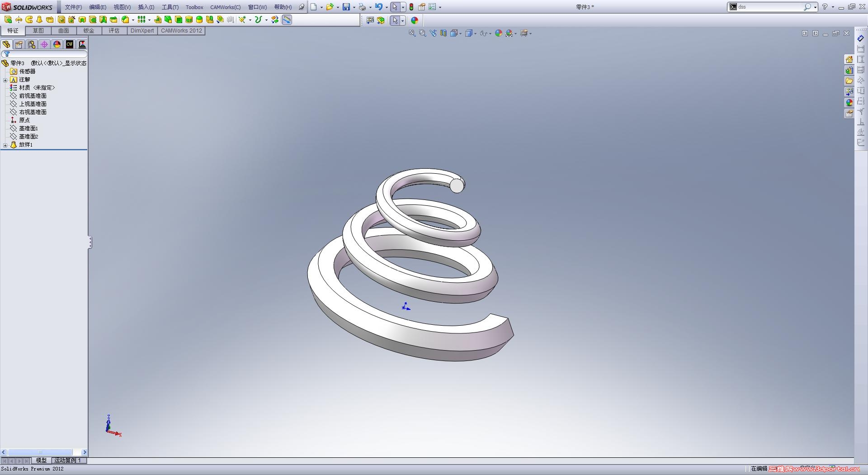Open the 帮助(H) menu

[283, 7]
